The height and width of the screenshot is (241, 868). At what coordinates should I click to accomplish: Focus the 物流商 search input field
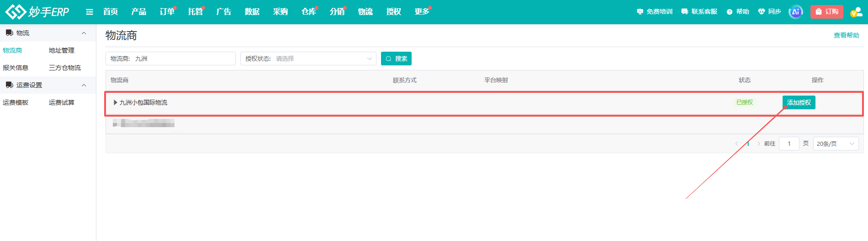coord(171,59)
